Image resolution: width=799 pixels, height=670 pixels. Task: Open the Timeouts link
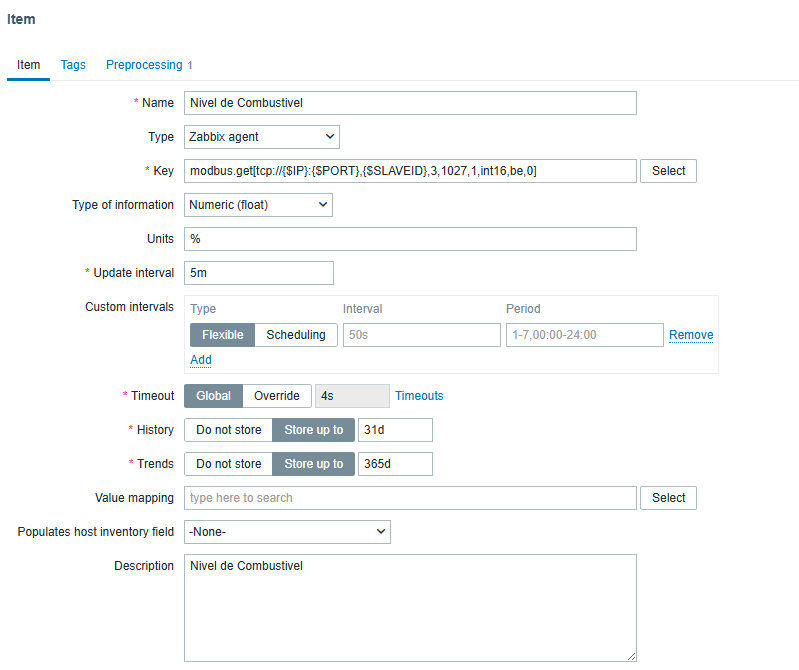(x=419, y=396)
